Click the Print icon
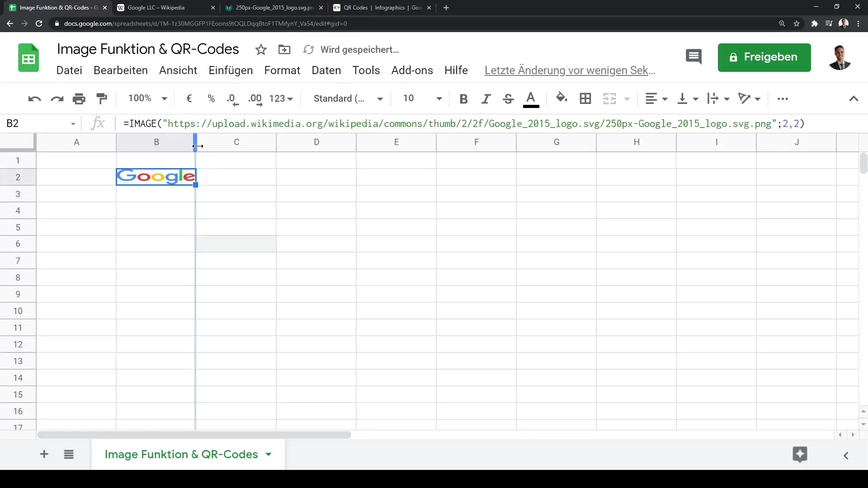 pyautogui.click(x=79, y=99)
